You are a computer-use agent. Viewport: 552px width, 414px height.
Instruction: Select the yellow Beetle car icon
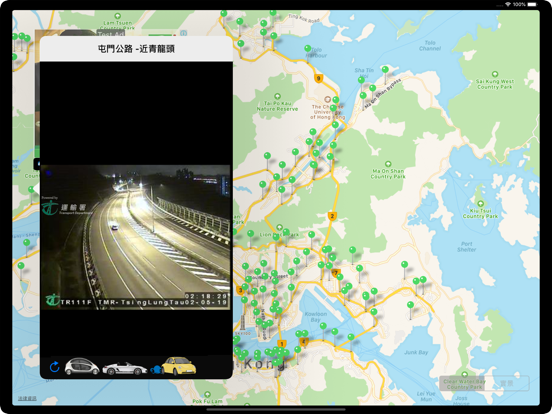point(178,366)
